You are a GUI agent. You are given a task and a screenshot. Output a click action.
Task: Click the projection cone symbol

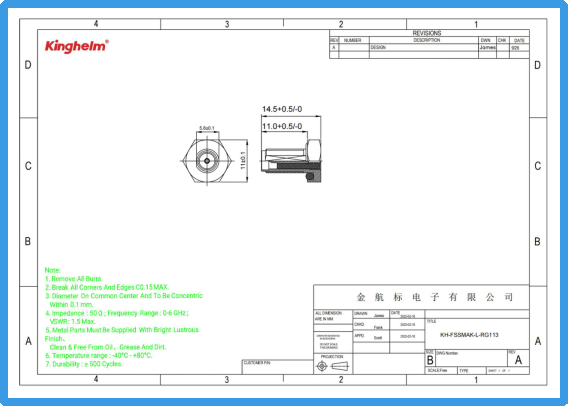pyautogui.click(x=340, y=366)
